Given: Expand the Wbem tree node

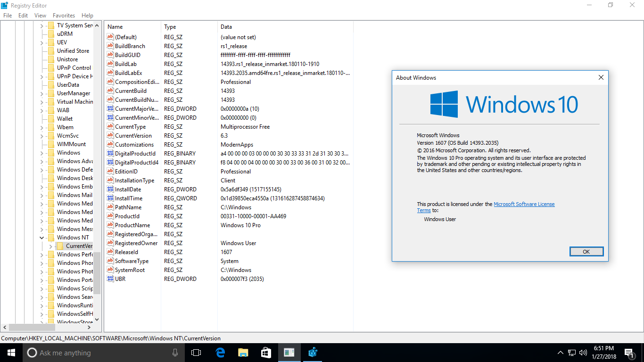Looking at the screenshot, I should 41,127.
